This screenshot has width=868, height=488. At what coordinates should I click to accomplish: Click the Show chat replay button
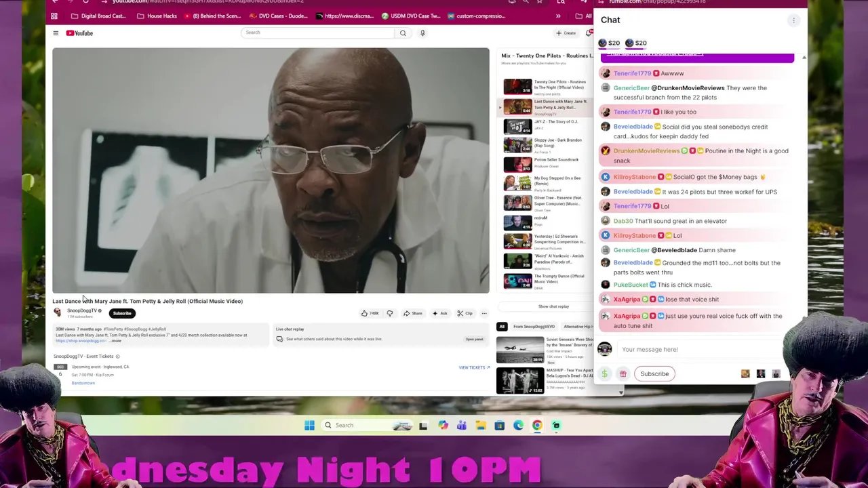coord(553,306)
